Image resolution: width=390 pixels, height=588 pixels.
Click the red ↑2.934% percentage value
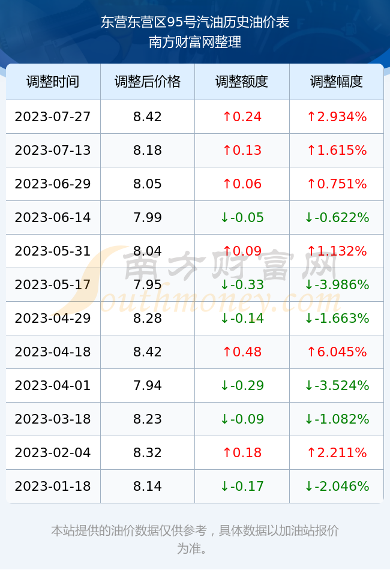tap(337, 116)
